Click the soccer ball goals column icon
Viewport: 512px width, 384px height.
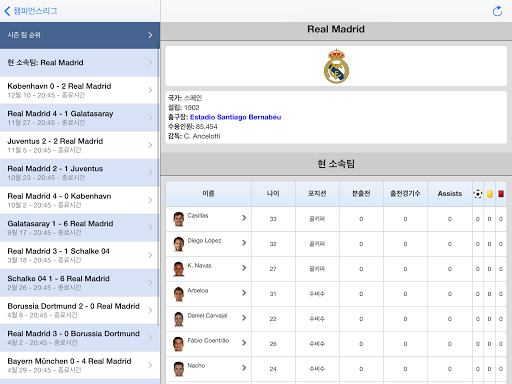pos(478,194)
